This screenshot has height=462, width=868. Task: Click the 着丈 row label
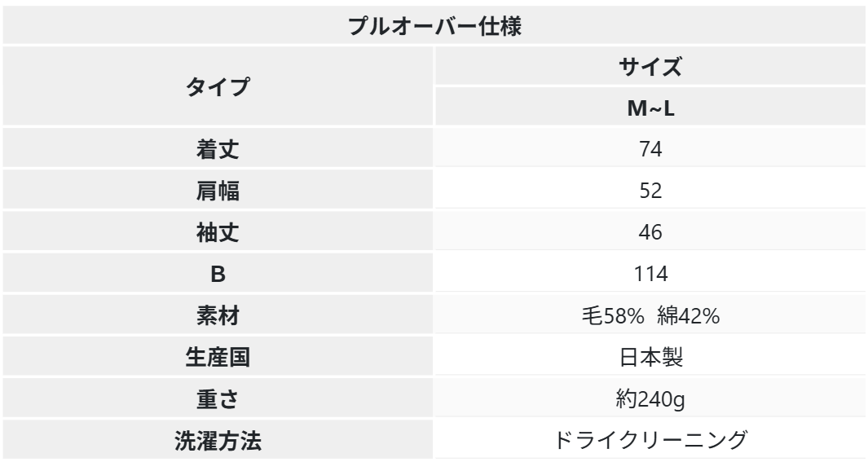point(218,149)
